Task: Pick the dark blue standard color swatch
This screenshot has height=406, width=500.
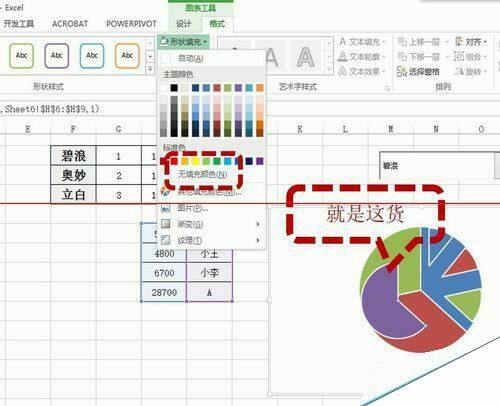Action: point(249,161)
